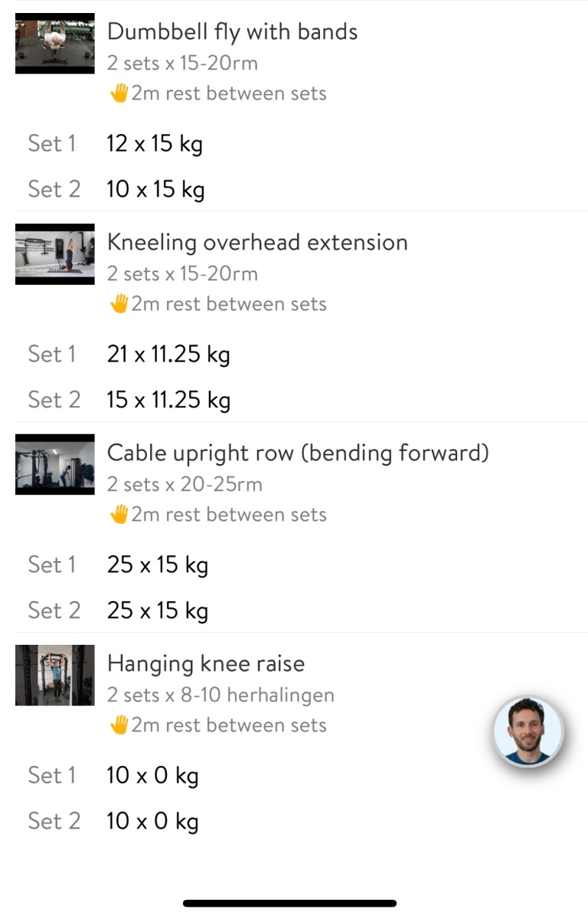Open the Hanging knee raise video thumbnail
The height and width of the screenshot is (919, 588).
[54, 675]
